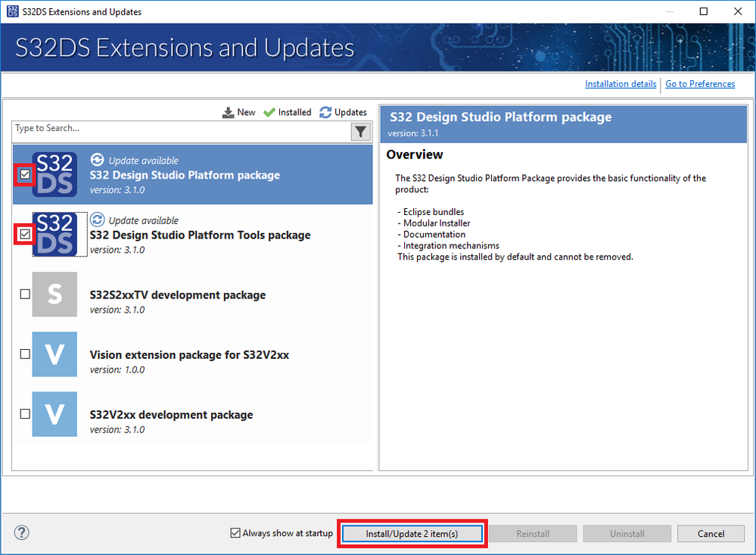Click the help question mark icon

point(22,533)
